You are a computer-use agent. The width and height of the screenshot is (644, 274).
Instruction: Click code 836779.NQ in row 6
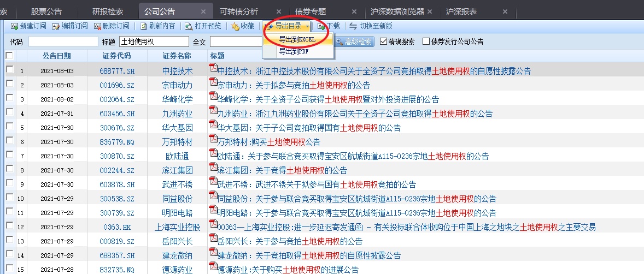point(117,142)
